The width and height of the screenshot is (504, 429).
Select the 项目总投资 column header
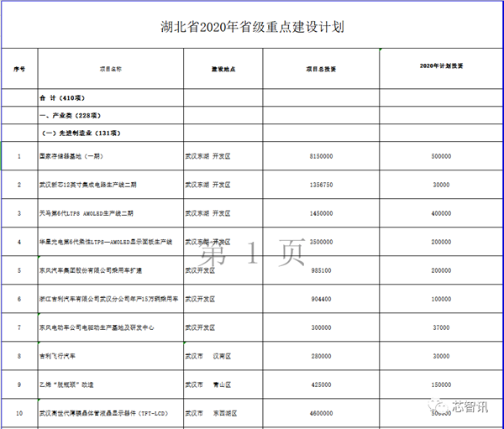tap(321, 68)
